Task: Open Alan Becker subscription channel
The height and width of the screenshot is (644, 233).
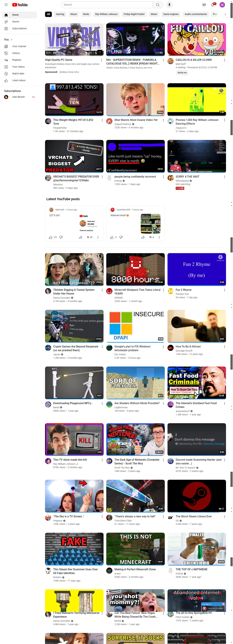Action: pos(19,97)
